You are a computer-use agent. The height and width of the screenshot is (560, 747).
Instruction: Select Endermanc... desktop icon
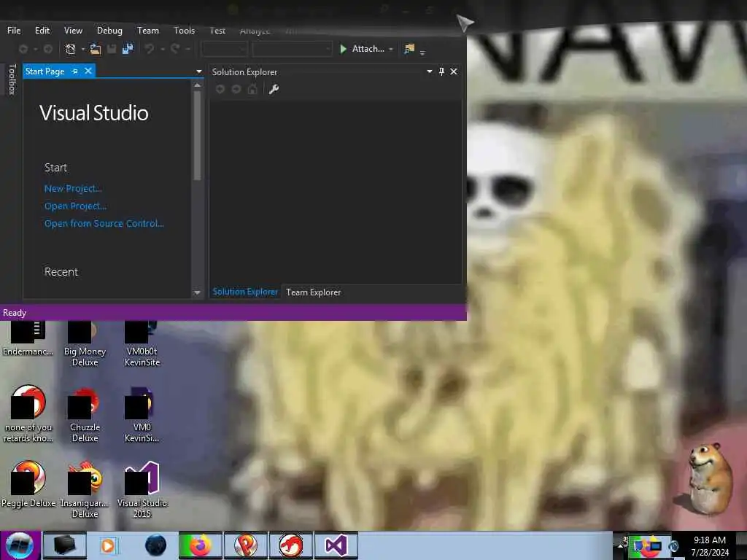coord(28,338)
